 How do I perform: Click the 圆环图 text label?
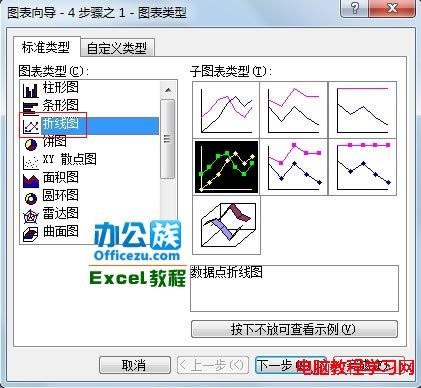click(x=61, y=196)
